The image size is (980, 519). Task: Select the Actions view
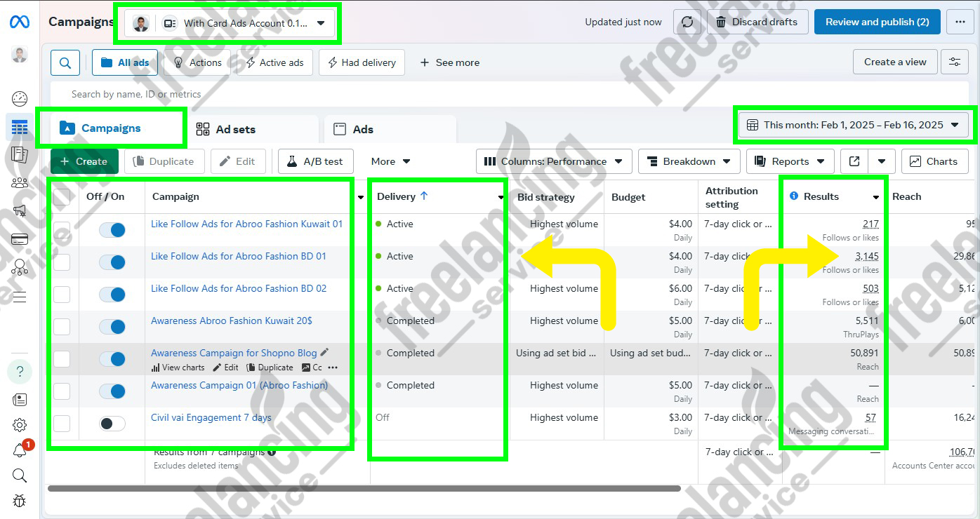click(197, 62)
